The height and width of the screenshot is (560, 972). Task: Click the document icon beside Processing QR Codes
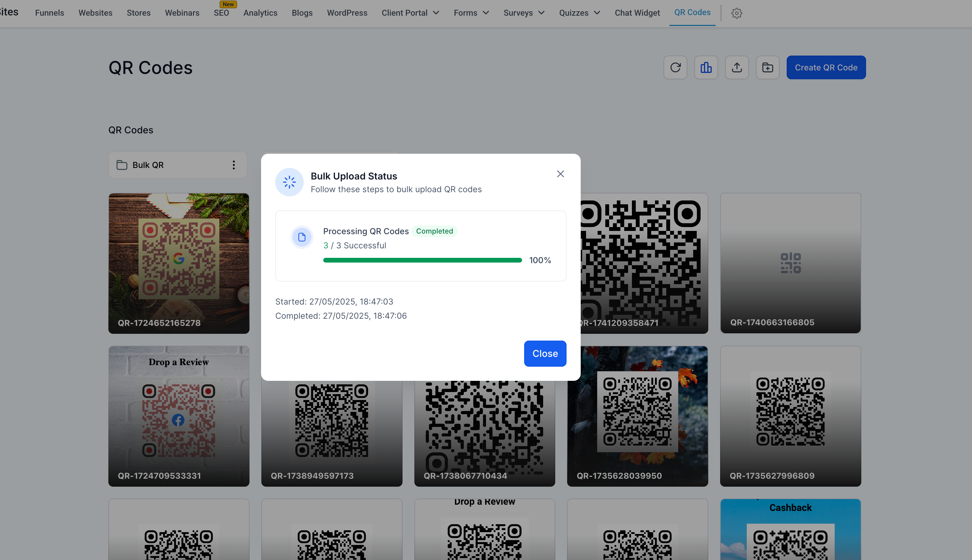click(x=302, y=237)
